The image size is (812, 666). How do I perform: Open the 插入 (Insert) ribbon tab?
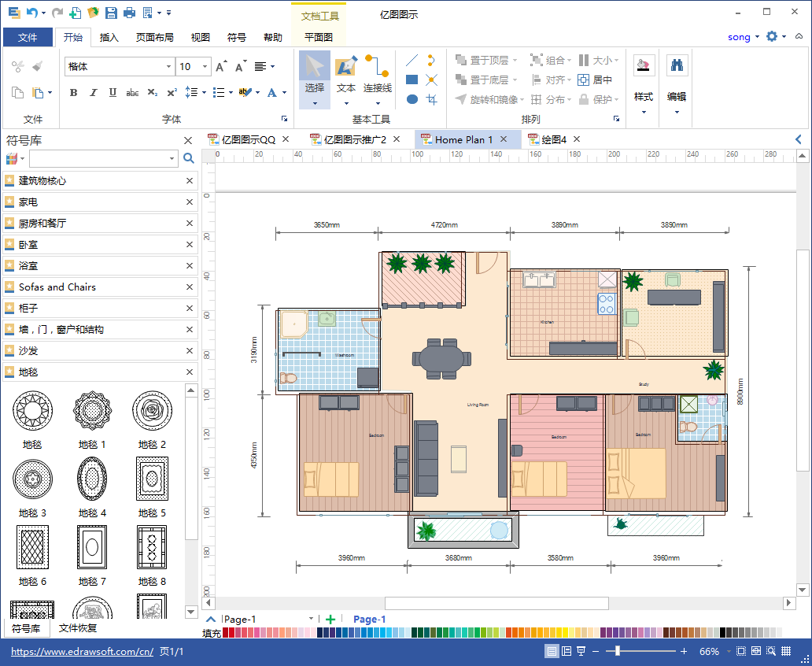coord(109,37)
